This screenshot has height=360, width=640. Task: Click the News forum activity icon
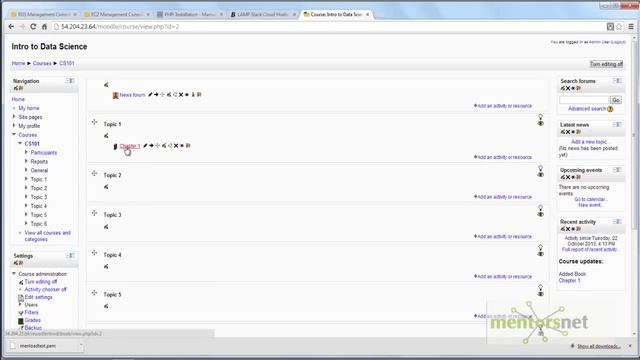click(116, 95)
